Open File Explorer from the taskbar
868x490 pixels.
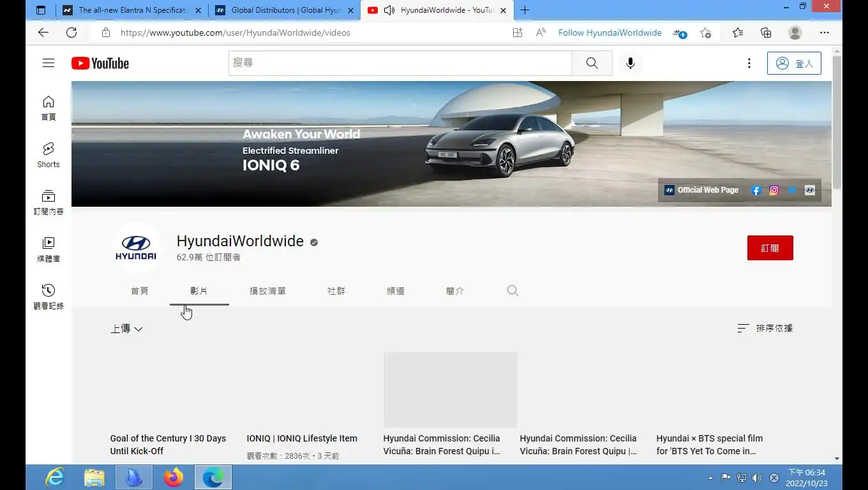(x=94, y=477)
